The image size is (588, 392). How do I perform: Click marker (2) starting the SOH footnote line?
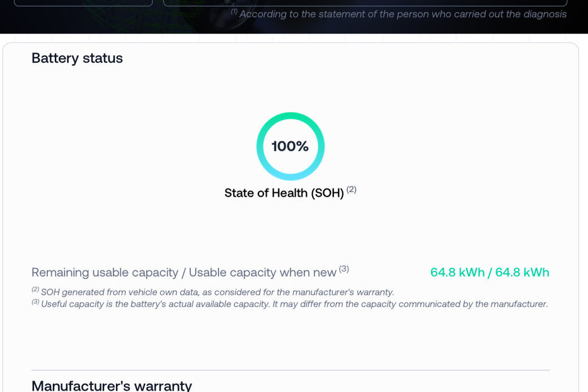35,290
